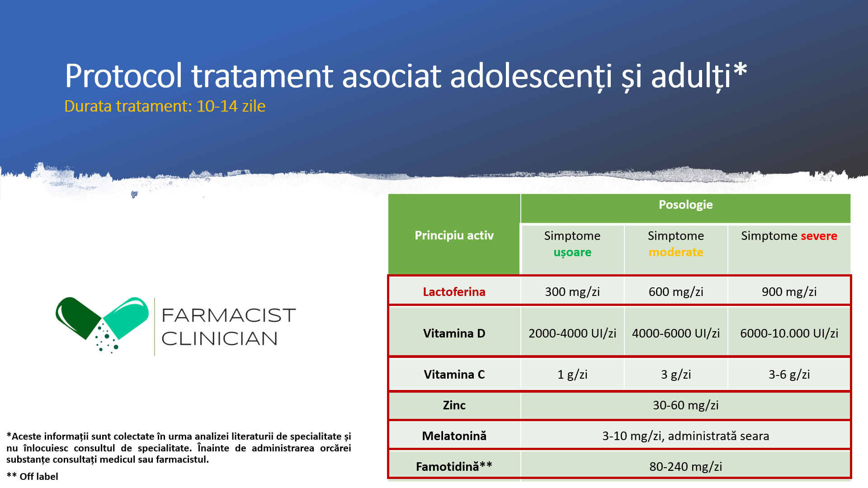Click the 300 mg/zi lactoferina dose
The width and height of the screenshot is (868, 488).
point(572,292)
